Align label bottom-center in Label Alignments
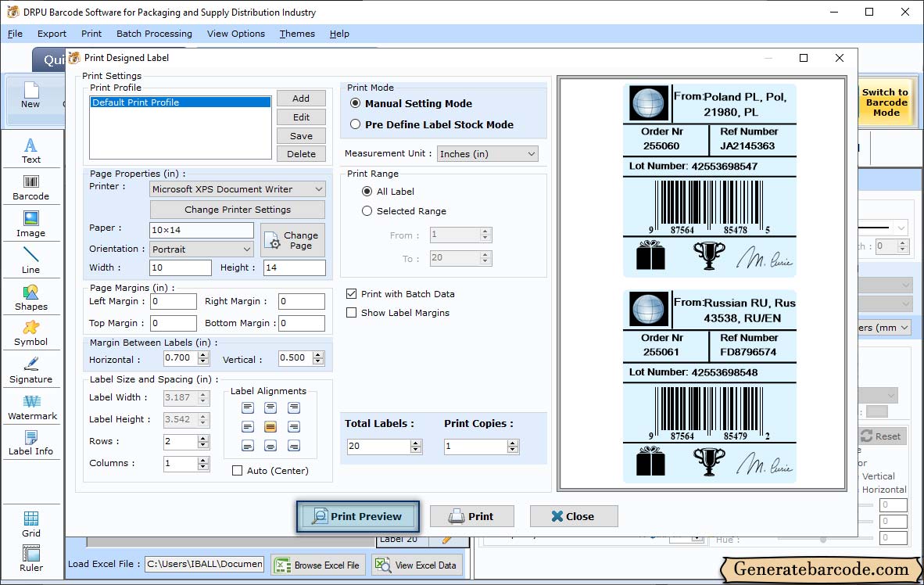924x585 pixels. tap(270, 446)
